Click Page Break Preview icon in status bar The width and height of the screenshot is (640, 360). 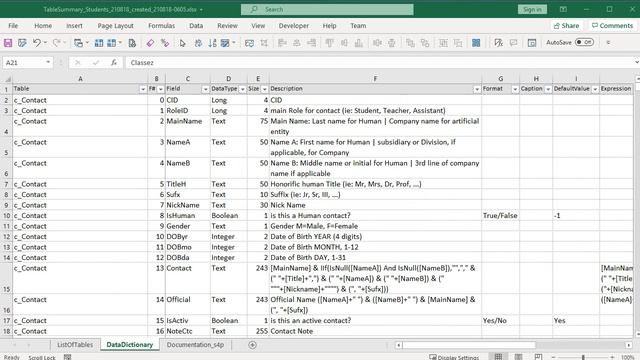[538, 357]
